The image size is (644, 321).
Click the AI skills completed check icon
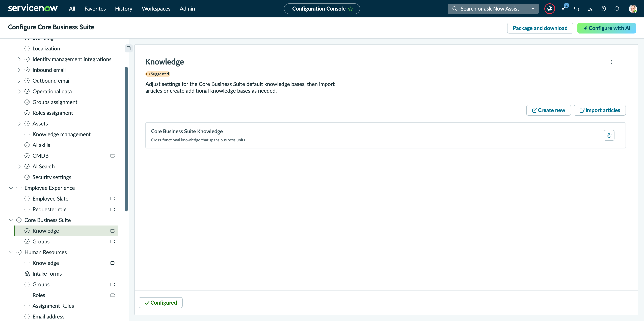click(27, 145)
